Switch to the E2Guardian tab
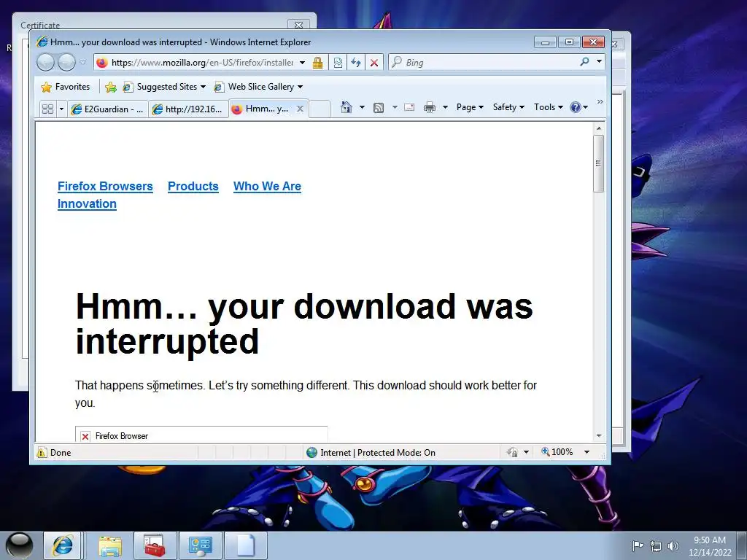The height and width of the screenshot is (560, 747). pos(107,109)
